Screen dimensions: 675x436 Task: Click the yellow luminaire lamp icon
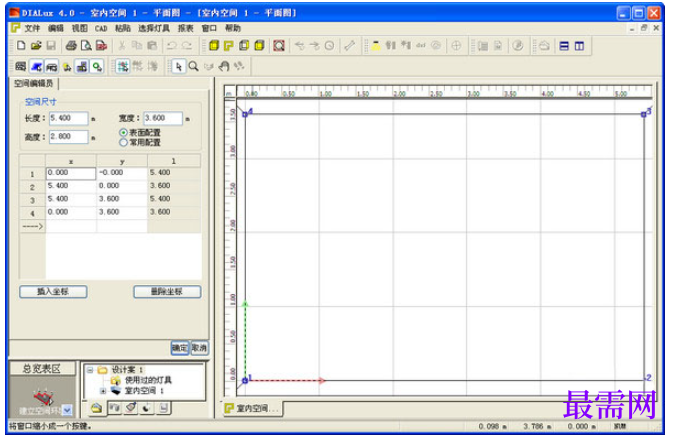(376, 45)
